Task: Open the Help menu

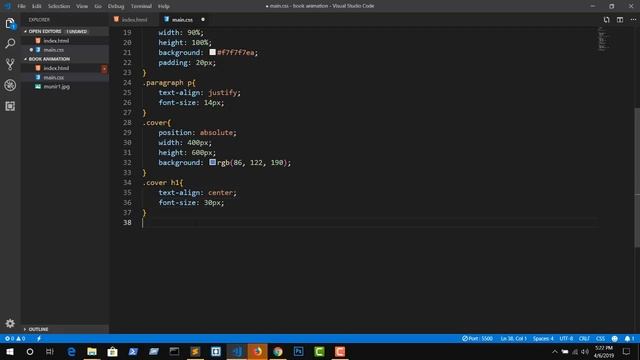Action: (163, 6)
